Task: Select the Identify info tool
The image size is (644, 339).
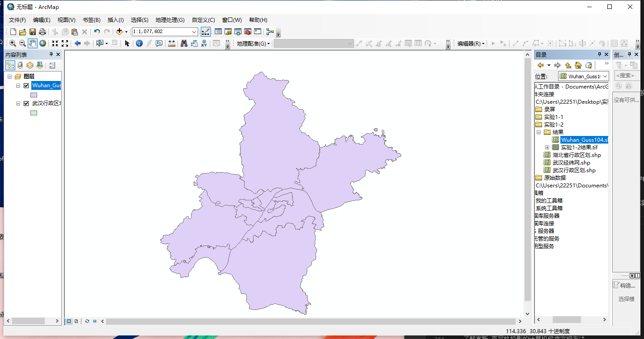Action: (139, 43)
